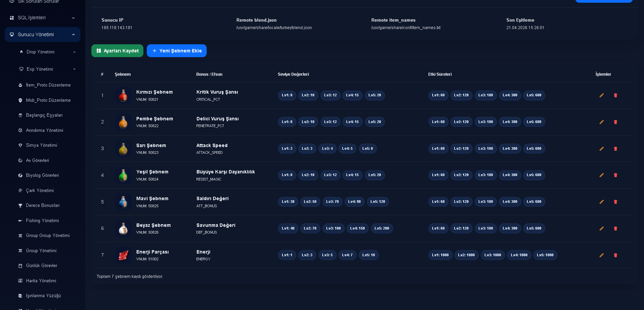Click the Av Görevleri icon
The width and height of the screenshot is (644, 310).
pos(20,161)
